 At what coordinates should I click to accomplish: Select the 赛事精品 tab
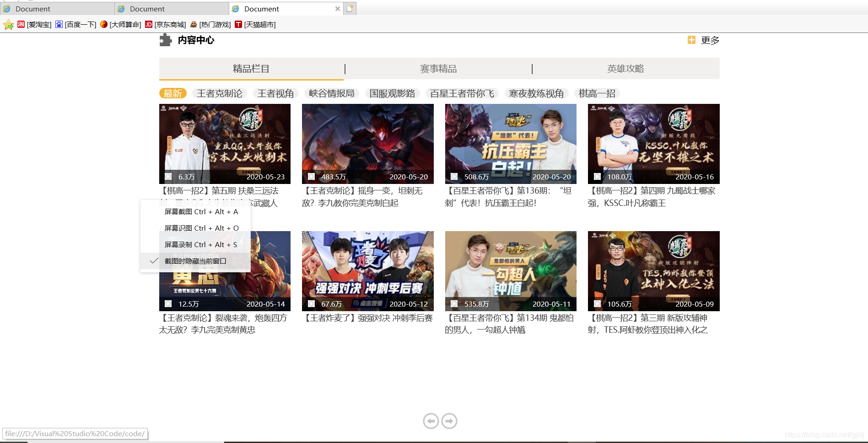(x=438, y=69)
